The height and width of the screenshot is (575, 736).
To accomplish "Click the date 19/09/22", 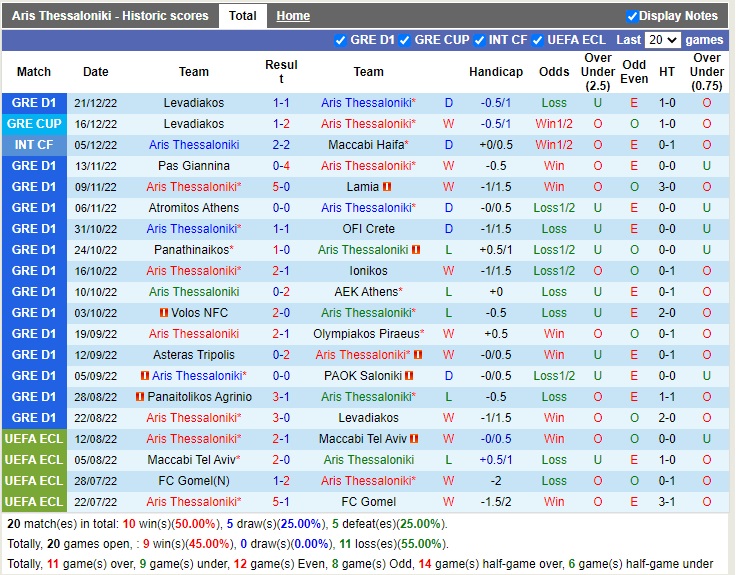I will tap(96, 334).
